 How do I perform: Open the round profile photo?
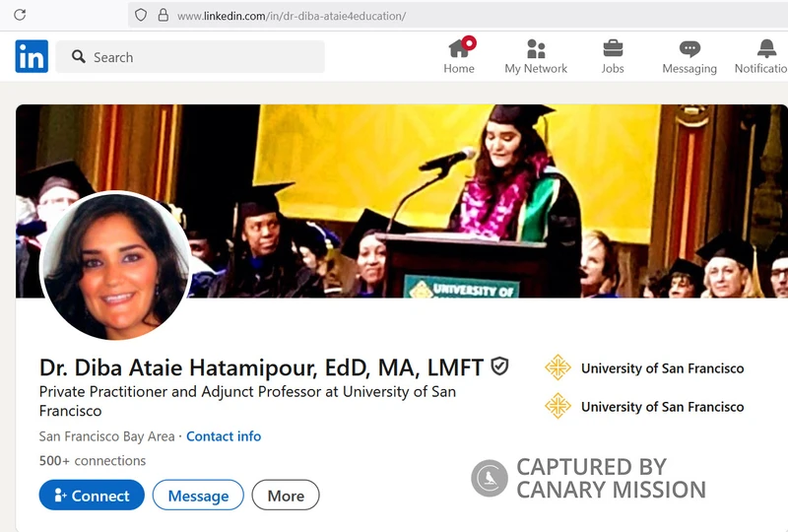click(x=115, y=265)
